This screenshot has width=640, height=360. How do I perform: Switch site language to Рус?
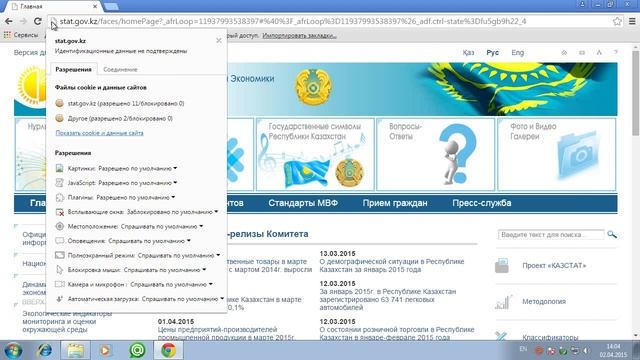(x=492, y=53)
